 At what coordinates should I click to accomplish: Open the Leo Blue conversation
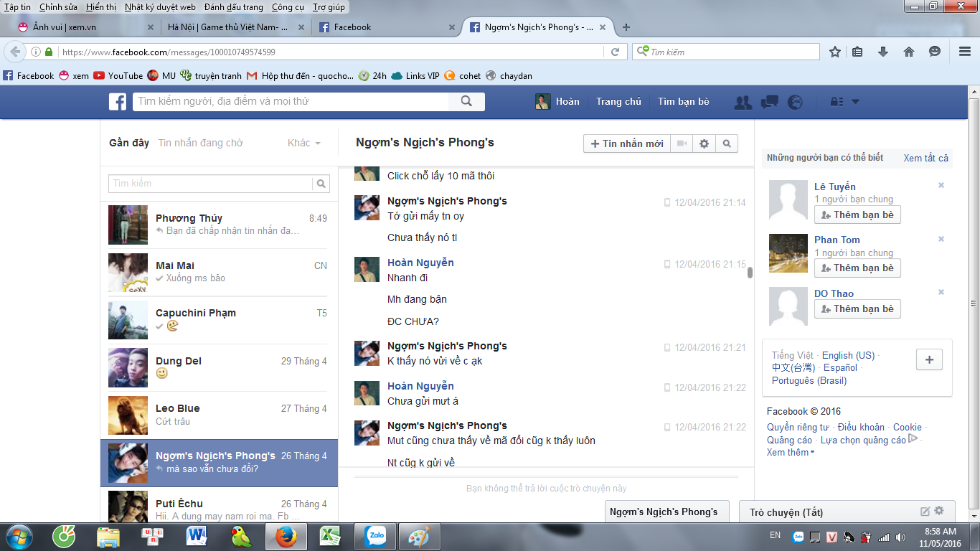pos(219,415)
